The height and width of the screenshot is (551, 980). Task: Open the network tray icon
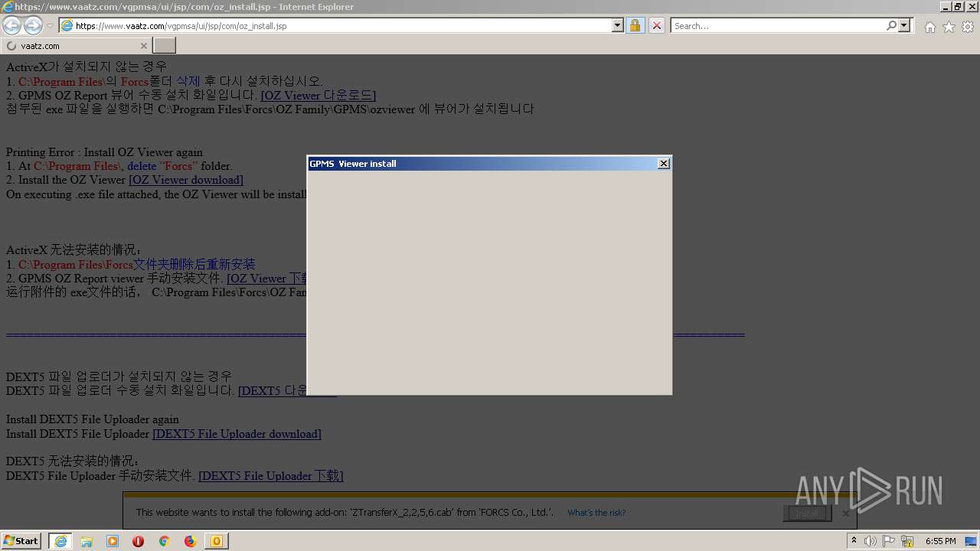pos(907,541)
